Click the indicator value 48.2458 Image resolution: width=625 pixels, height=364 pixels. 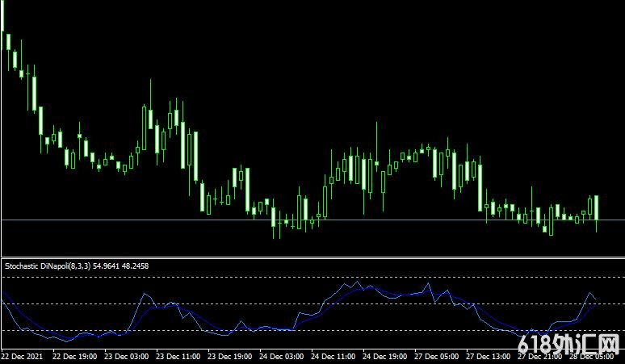[x=135, y=266]
